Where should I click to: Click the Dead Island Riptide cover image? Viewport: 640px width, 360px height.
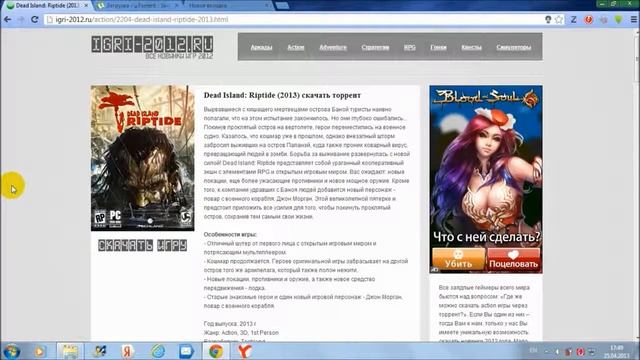142,158
